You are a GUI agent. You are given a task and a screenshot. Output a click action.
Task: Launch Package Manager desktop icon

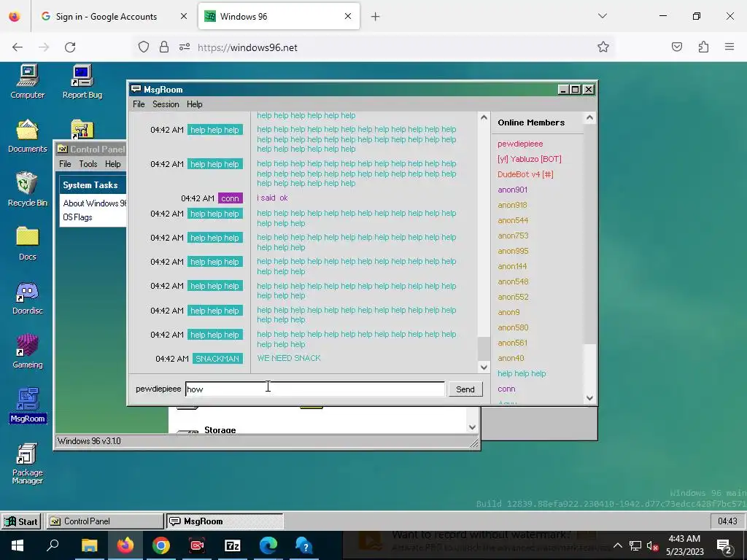click(x=27, y=463)
